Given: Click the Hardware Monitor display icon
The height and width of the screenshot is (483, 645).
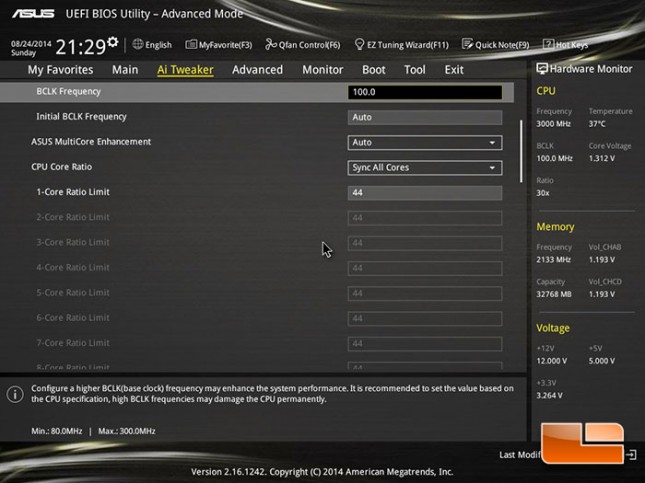Looking at the screenshot, I should point(542,69).
